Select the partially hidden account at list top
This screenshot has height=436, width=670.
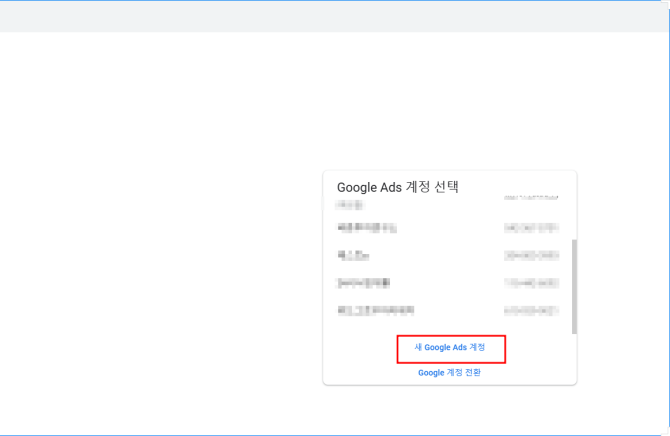(351, 203)
